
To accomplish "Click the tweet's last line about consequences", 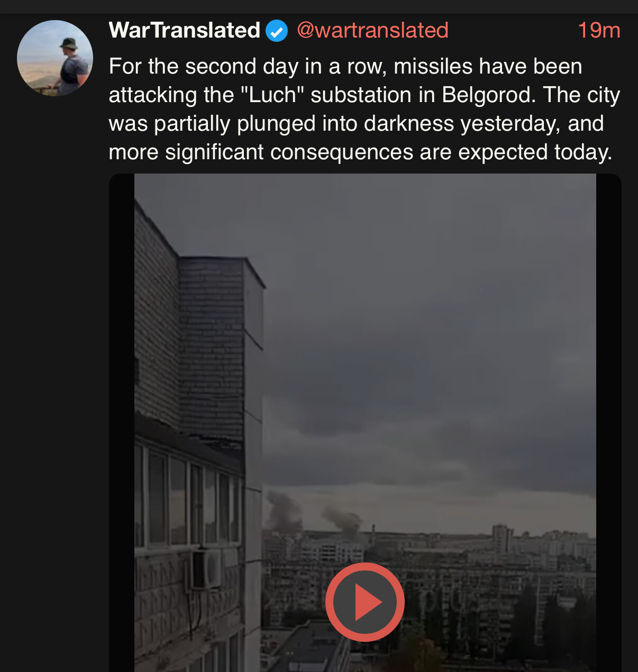I will (360, 152).
